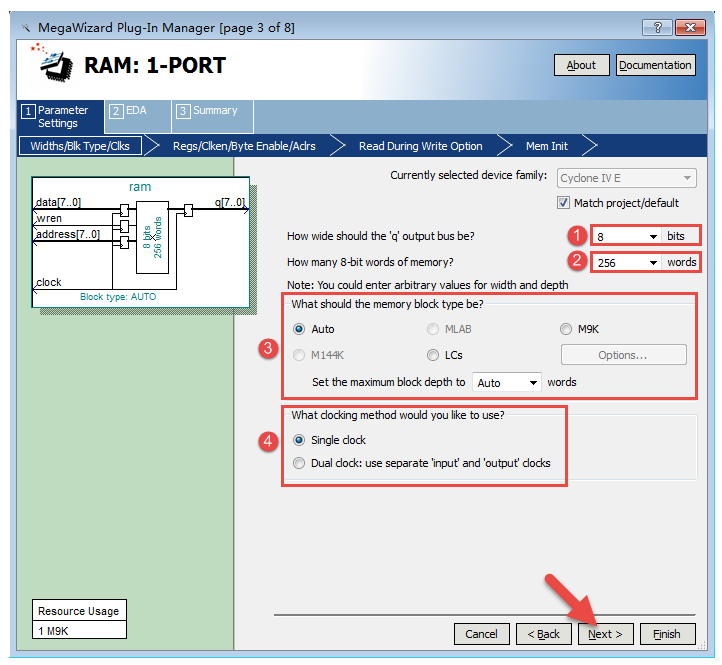Viewport: 722px width, 665px height.
Task: Click the Finish button
Action: pos(667,634)
